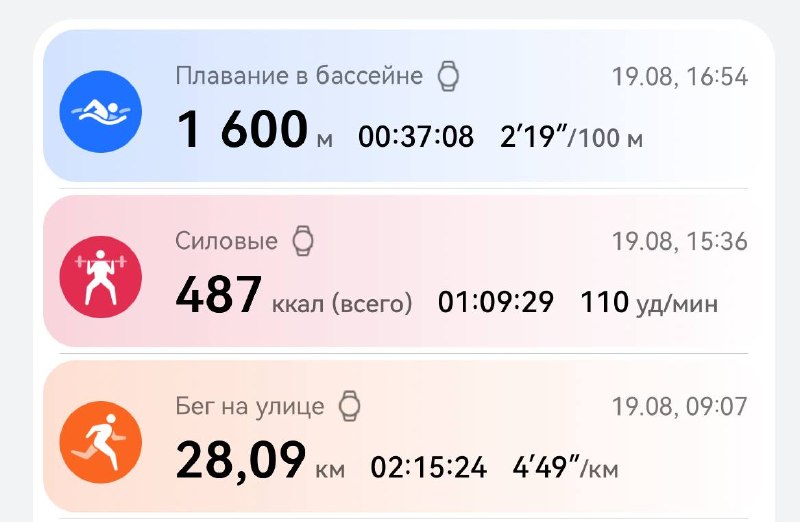The image size is (800, 522).
Task: Open the Бег на улице workout title
Action: tap(250, 406)
